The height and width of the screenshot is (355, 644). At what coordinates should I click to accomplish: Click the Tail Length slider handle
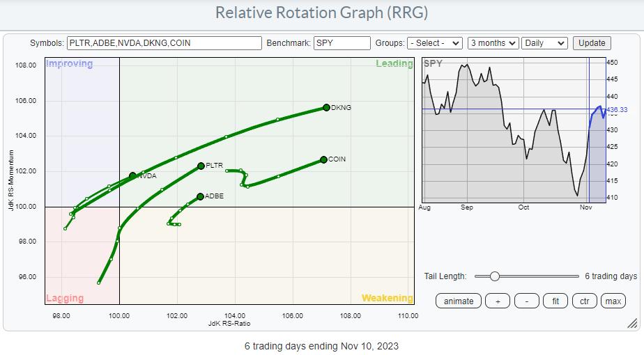coord(494,276)
